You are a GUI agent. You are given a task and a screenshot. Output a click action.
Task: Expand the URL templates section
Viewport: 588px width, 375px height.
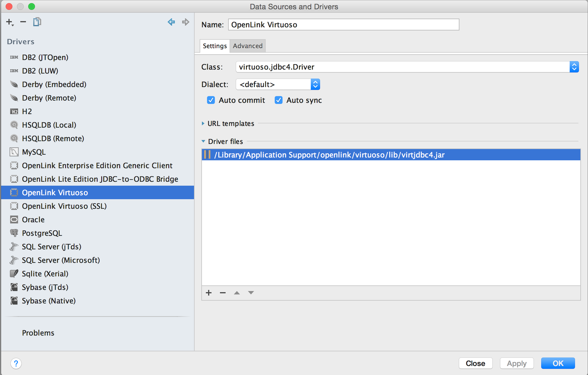[x=203, y=123]
